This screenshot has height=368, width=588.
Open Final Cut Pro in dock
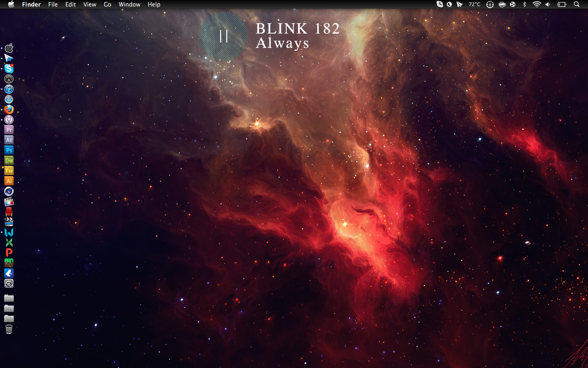[x=9, y=202]
